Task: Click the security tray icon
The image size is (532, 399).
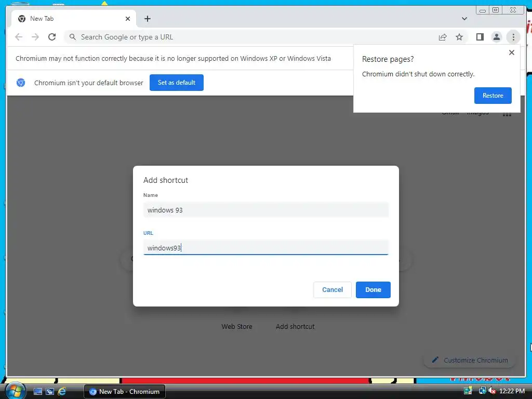Action: tap(468, 391)
